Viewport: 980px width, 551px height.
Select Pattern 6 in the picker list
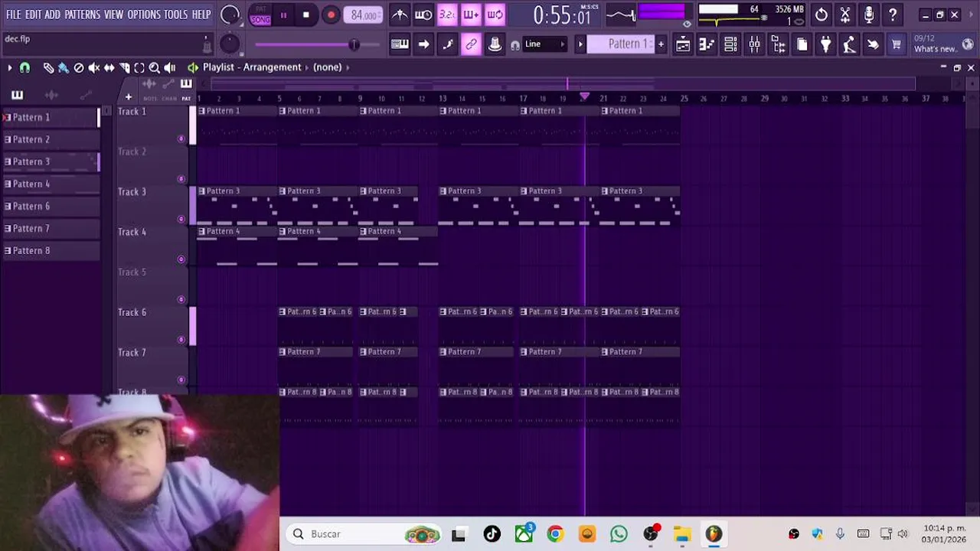coord(51,206)
